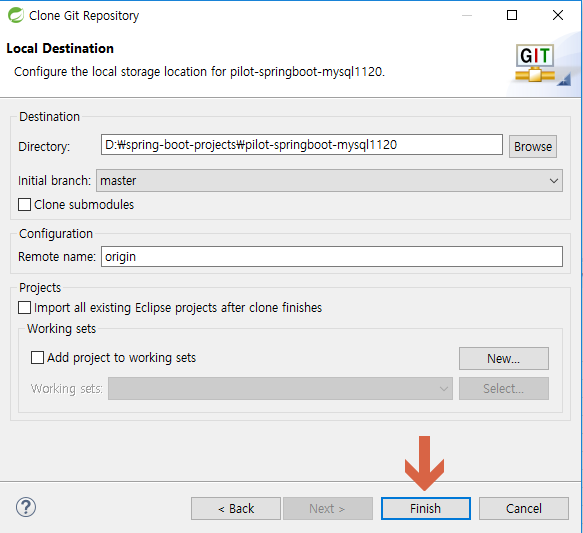583x533 pixels.
Task: Click the Remote name label
Action: click(x=57, y=256)
